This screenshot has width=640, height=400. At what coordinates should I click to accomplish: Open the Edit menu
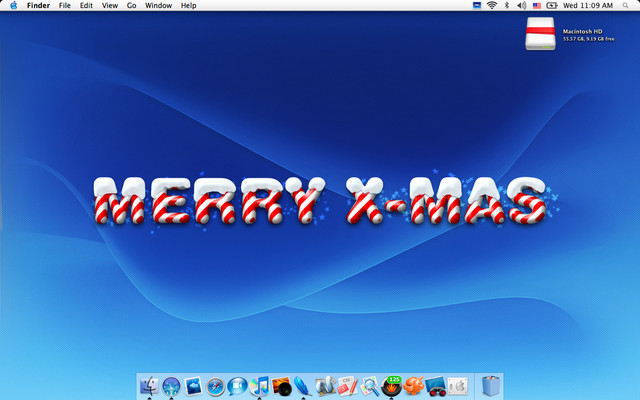(86, 5)
